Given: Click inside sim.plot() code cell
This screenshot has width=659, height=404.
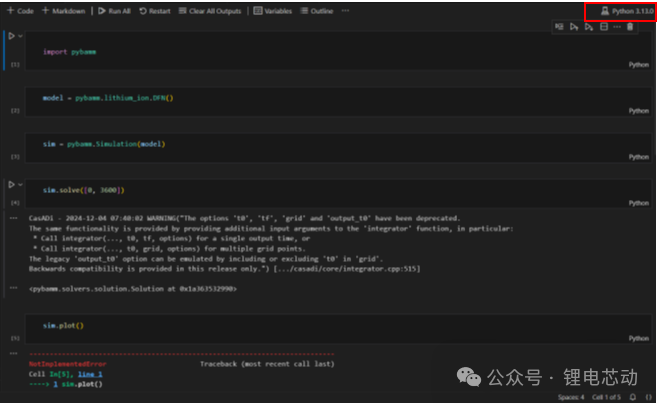Looking at the screenshot, I should pyautogui.click(x=338, y=328).
